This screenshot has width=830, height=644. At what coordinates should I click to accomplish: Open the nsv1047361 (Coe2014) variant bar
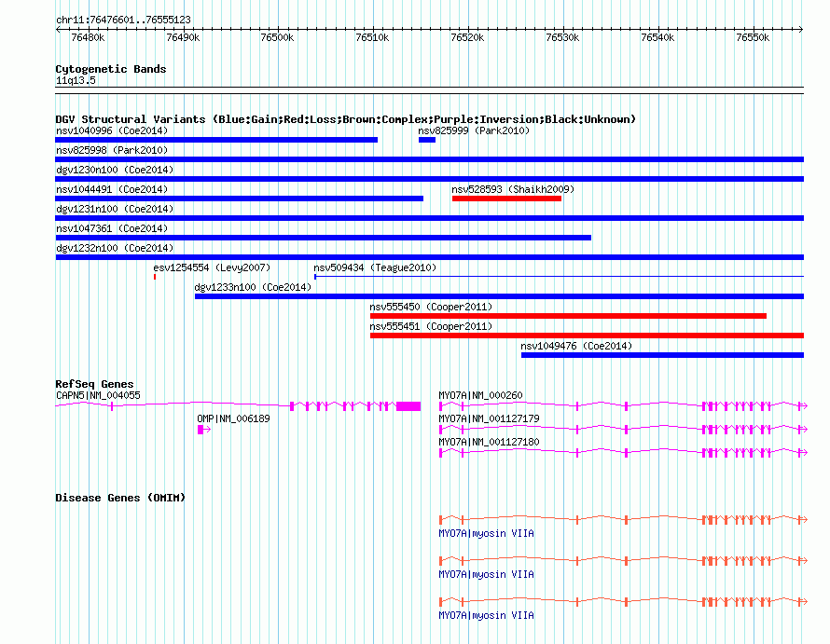coord(323,238)
